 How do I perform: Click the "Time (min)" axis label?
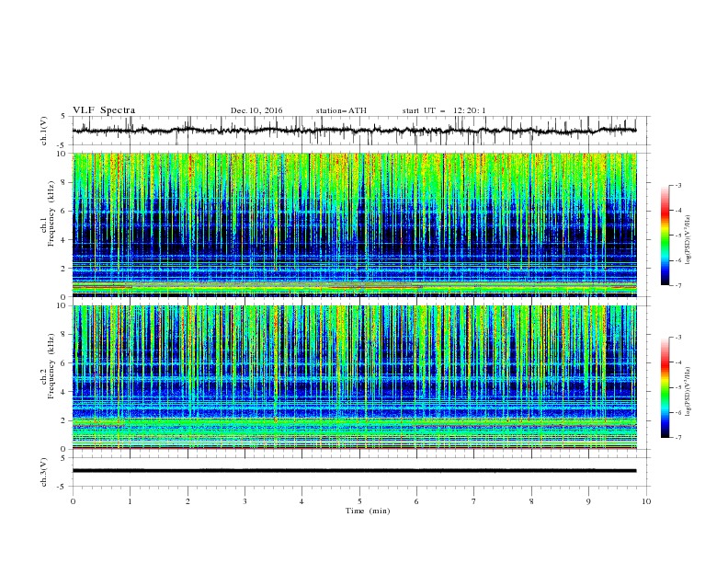pyautogui.click(x=368, y=511)
